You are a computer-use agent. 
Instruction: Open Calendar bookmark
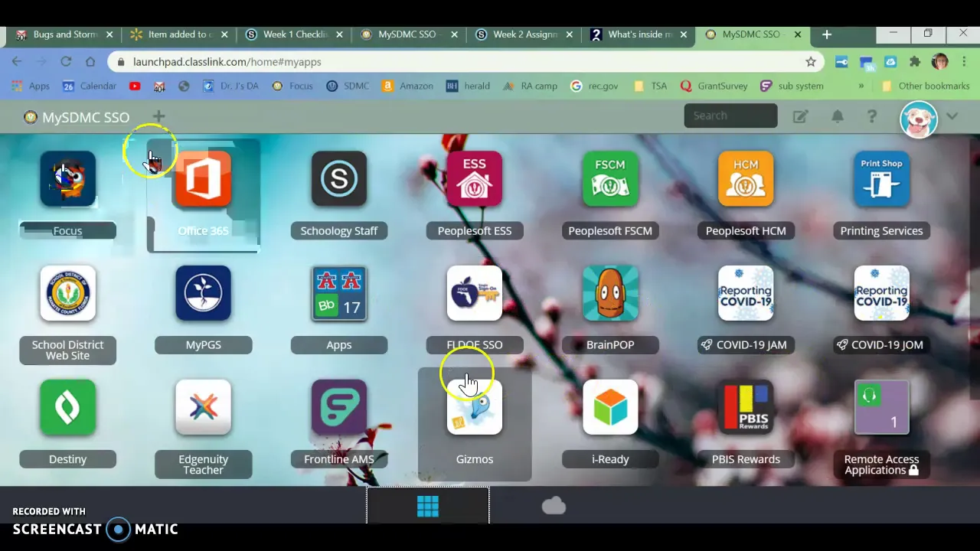90,86
